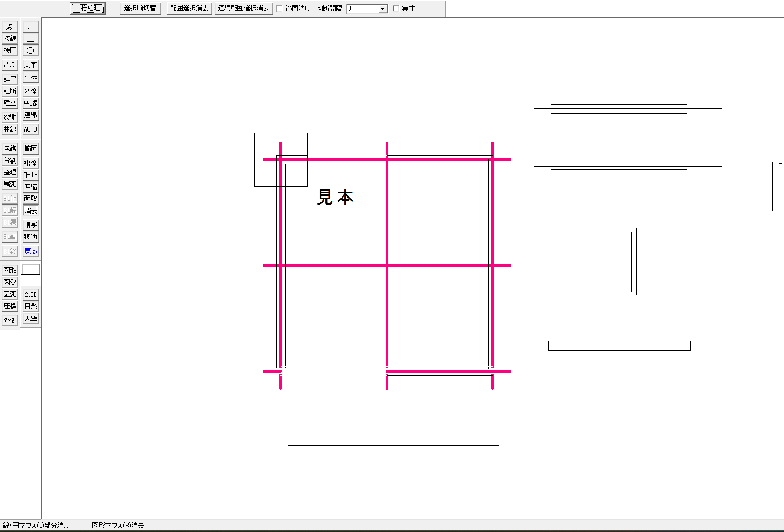
Task: Click 範囲選択消去 range erase button
Action: 189,8
